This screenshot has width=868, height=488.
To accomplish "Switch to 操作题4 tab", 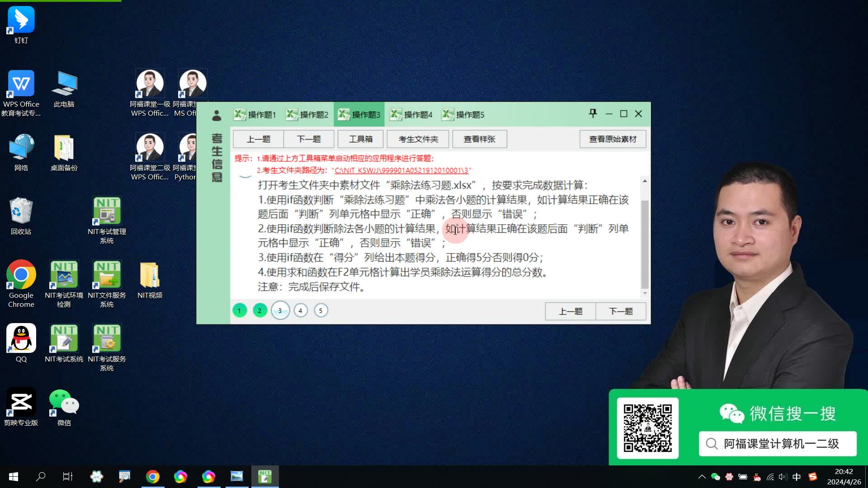I will tap(411, 115).
